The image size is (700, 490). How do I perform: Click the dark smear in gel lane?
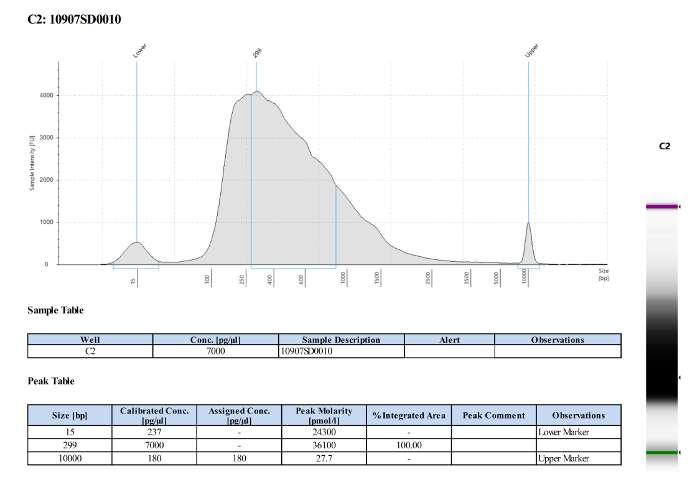point(662,357)
